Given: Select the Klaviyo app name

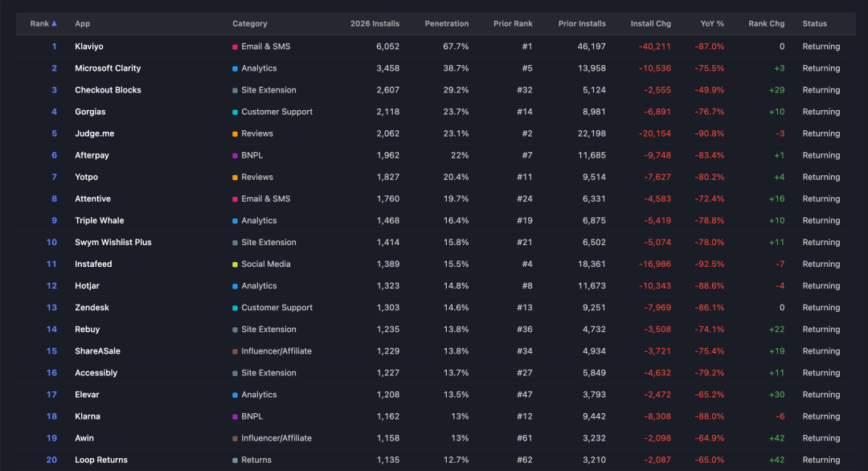Looking at the screenshot, I should 89,47.
